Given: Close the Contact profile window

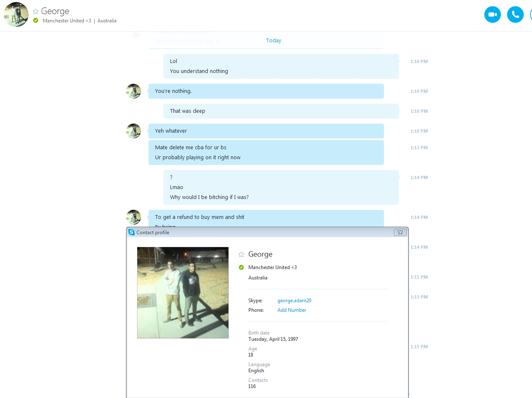Looking at the screenshot, I should (x=400, y=232).
